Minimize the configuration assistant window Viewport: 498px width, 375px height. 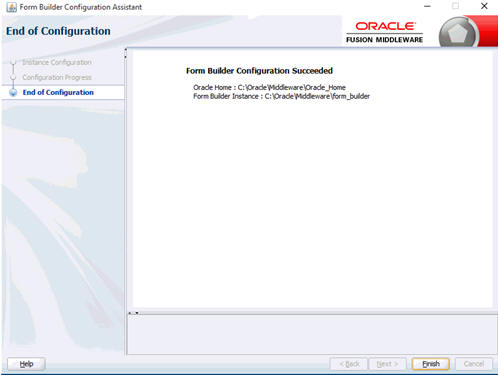(427, 6)
